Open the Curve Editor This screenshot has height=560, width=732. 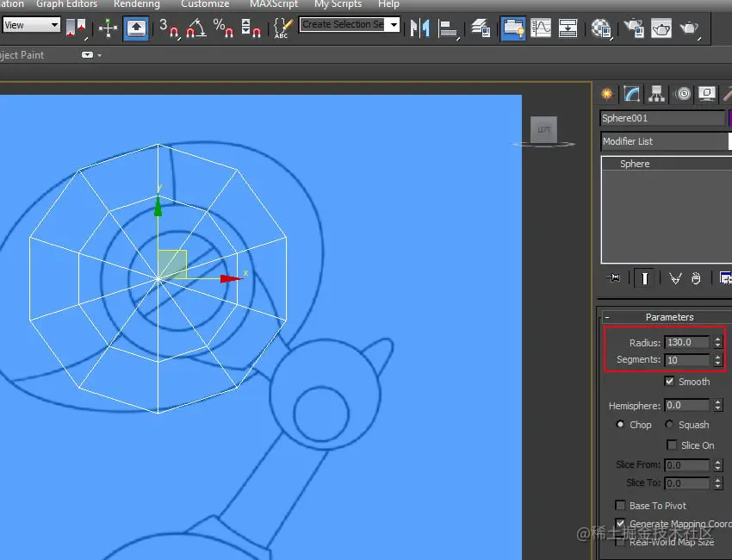(541, 28)
